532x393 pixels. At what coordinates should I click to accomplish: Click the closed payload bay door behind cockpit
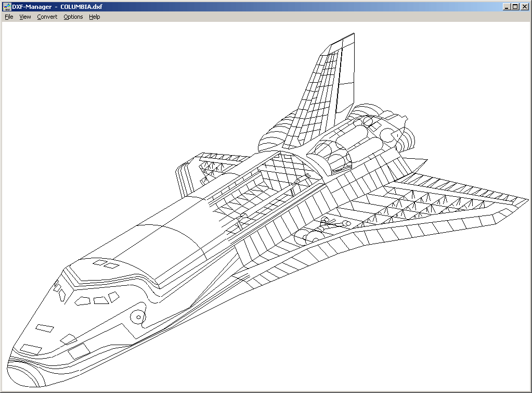tap(172, 239)
